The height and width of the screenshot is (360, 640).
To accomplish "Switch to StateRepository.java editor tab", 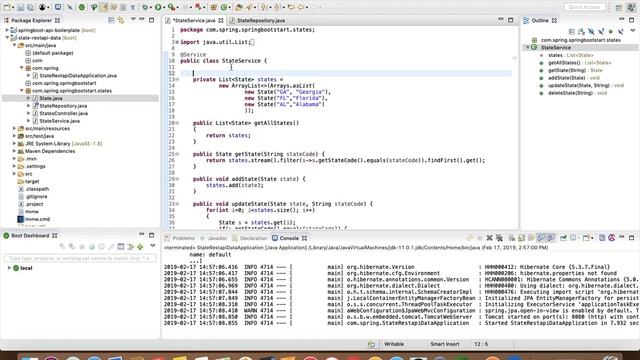I will point(261,20).
